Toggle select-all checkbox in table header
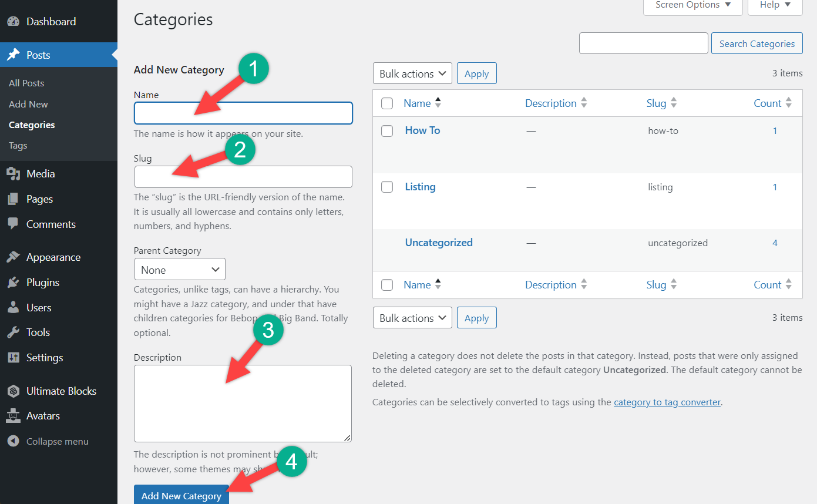Image resolution: width=817 pixels, height=504 pixels. pyautogui.click(x=387, y=104)
